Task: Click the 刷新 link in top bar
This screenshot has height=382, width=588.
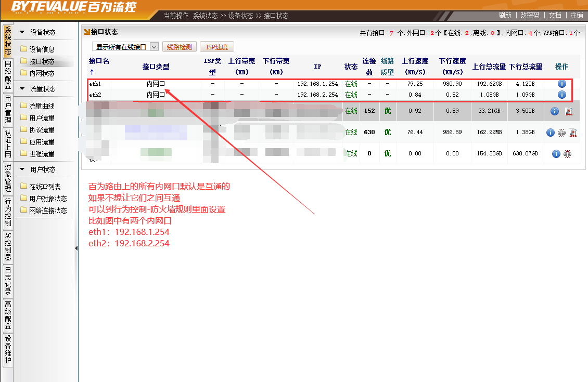Action: click(x=505, y=15)
